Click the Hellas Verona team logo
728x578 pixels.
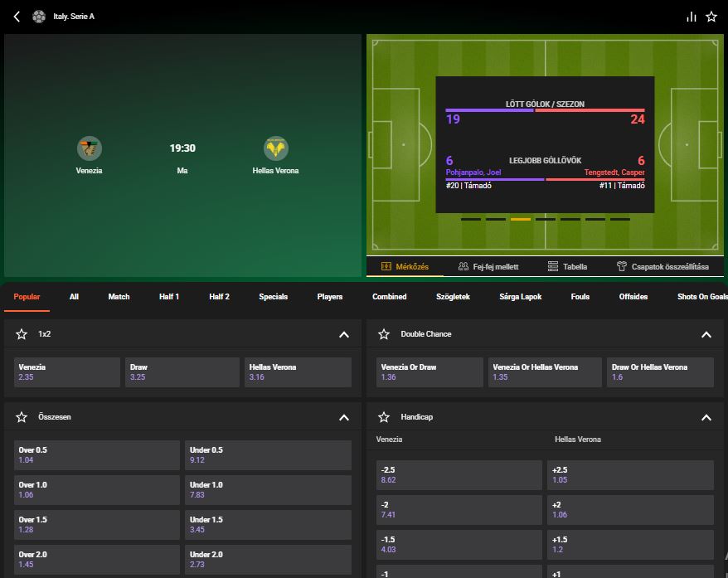275,148
